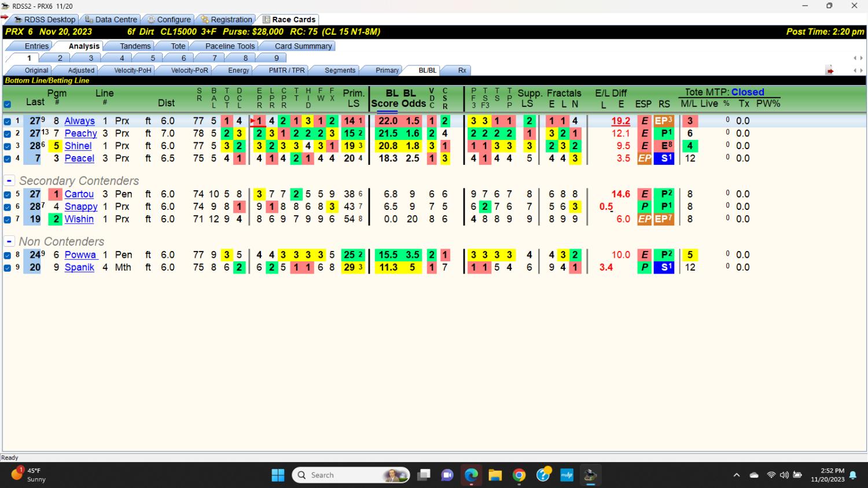Toggle the checkbox for row 8 Powwa
Screen dimensions: 868x488
7,255
